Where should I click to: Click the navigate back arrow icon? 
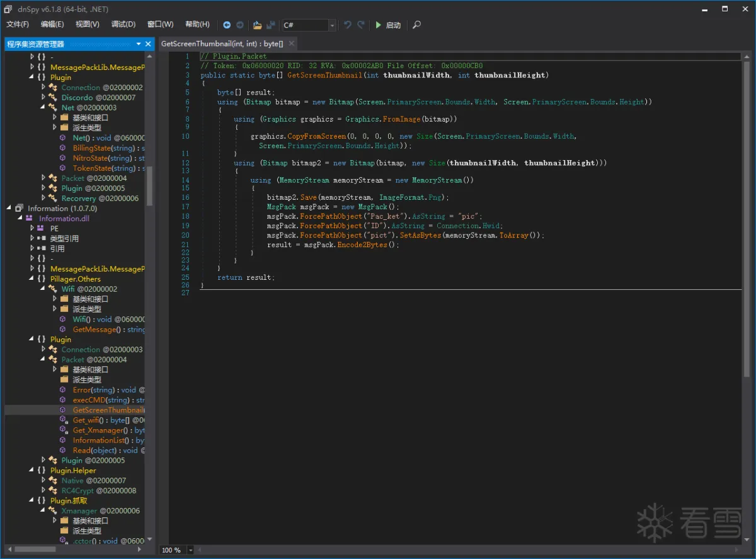click(227, 25)
